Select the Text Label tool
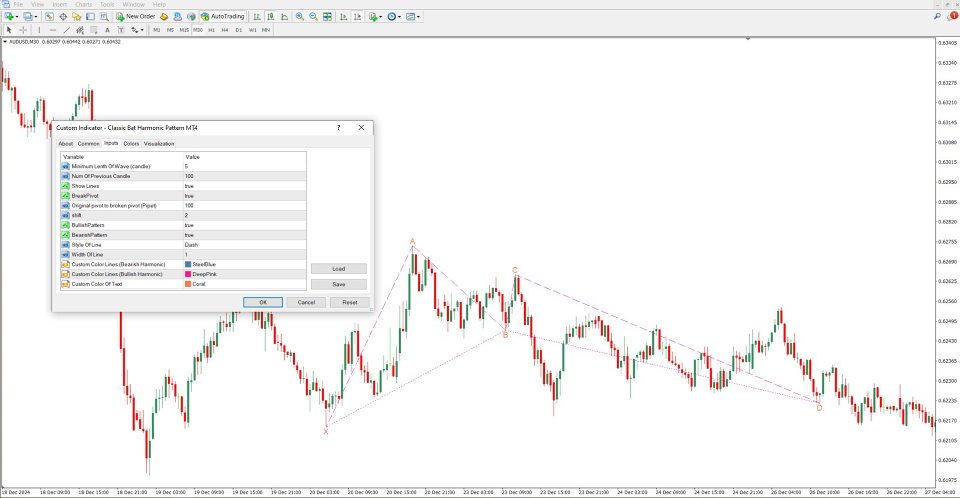This screenshot has width=960, height=498. [x=121, y=29]
